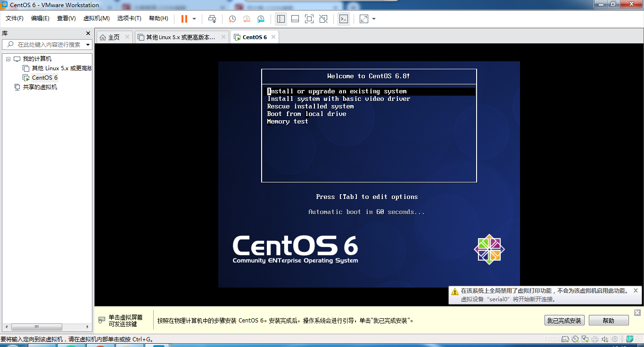644x347 pixels.
Task: Select CentOS 6 in the library tree
Action: (x=45, y=78)
